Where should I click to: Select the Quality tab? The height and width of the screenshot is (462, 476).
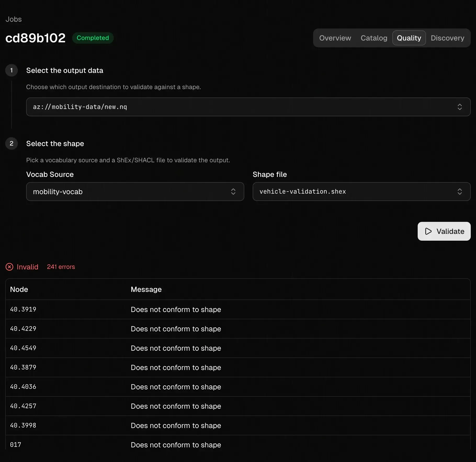click(x=409, y=38)
